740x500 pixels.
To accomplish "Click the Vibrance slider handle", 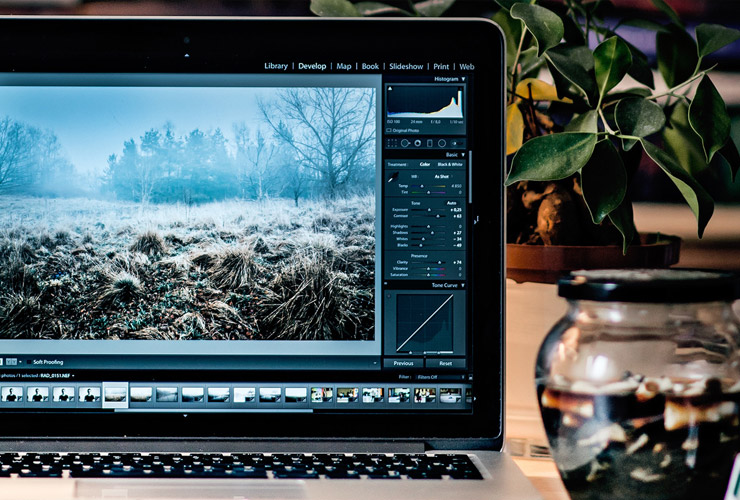I will pyautogui.click(x=428, y=269).
